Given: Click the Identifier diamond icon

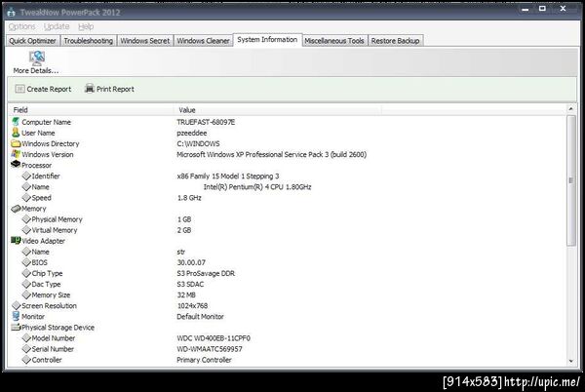Looking at the screenshot, I should [x=26, y=176].
